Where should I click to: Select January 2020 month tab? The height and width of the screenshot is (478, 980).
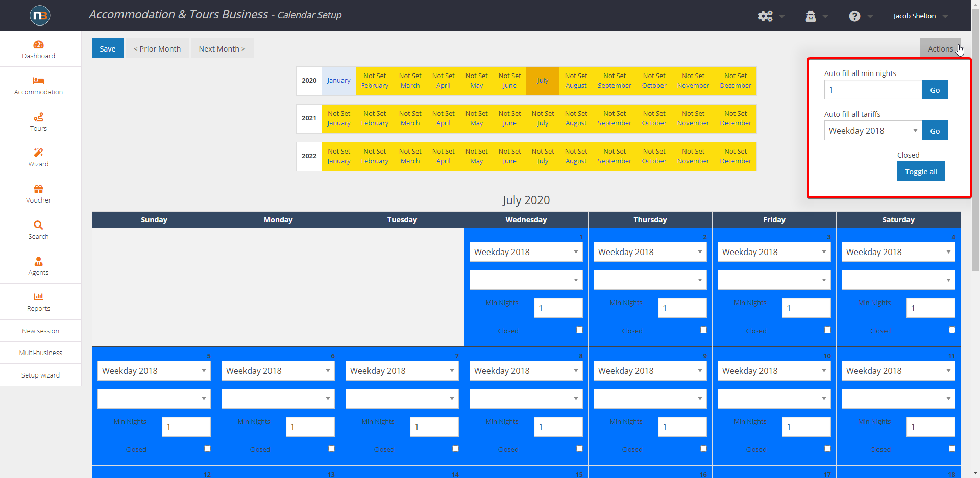[x=338, y=81]
